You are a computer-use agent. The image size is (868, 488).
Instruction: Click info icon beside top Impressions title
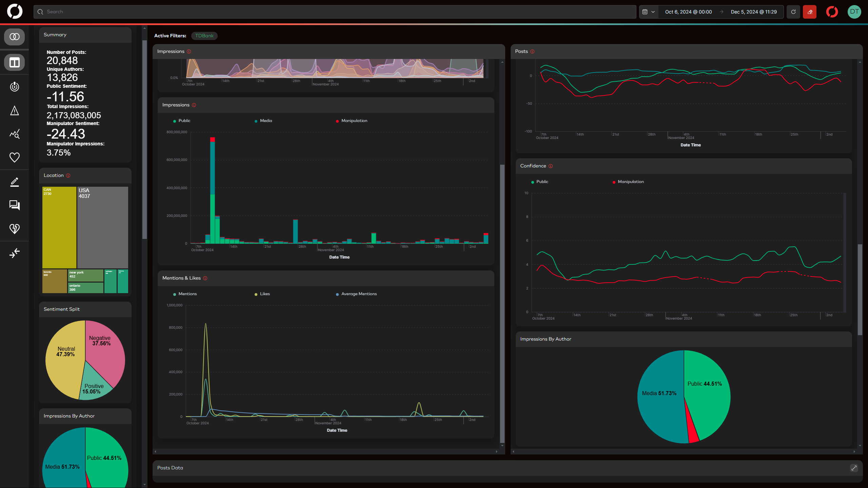pyautogui.click(x=189, y=52)
